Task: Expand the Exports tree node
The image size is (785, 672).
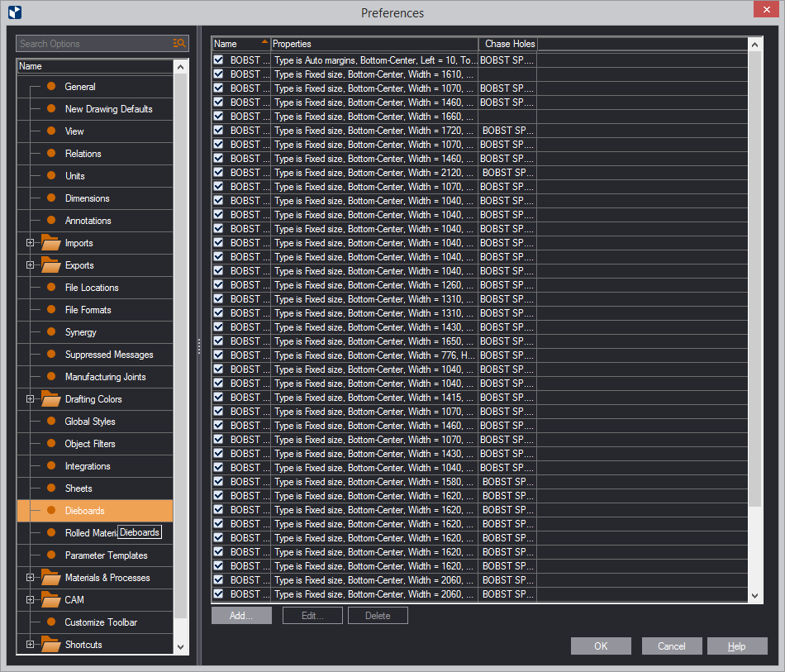Action: pyautogui.click(x=30, y=265)
